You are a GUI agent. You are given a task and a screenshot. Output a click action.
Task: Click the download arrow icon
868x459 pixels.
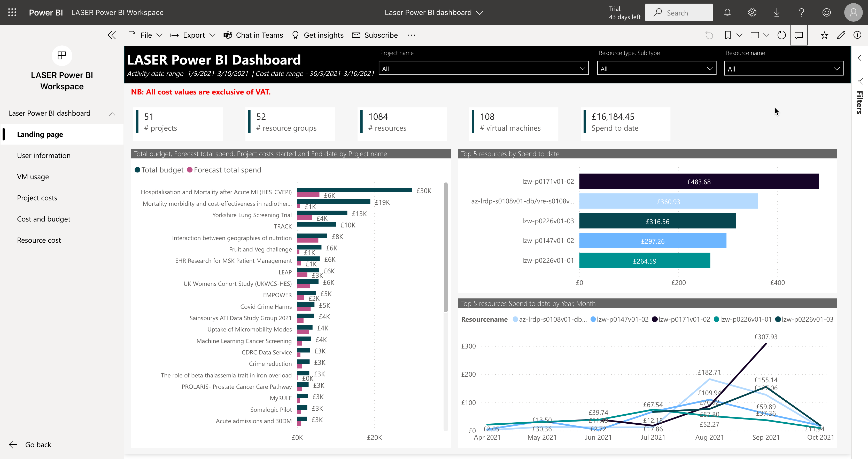click(x=777, y=12)
